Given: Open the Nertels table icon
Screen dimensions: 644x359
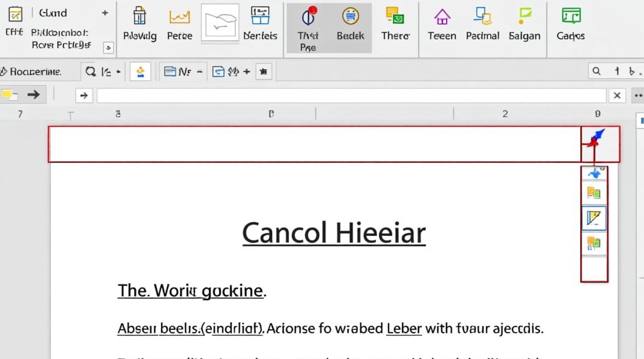Looking at the screenshot, I should (x=260, y=16).
